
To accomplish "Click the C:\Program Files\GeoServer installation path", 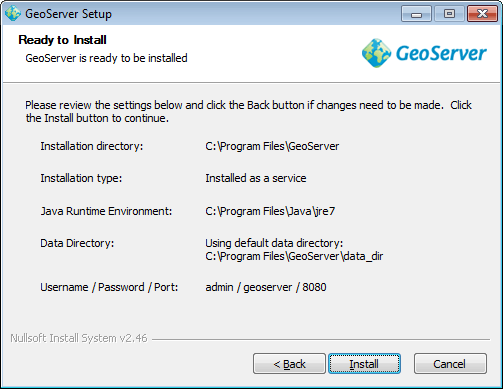I will point(272,146).
